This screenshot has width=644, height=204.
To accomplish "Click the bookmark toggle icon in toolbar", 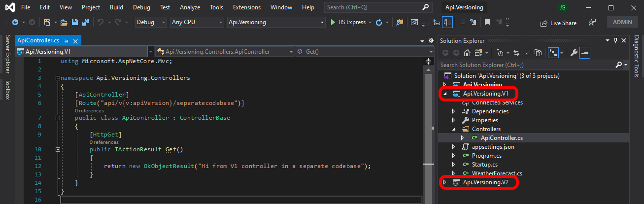I will click(487, 22).
